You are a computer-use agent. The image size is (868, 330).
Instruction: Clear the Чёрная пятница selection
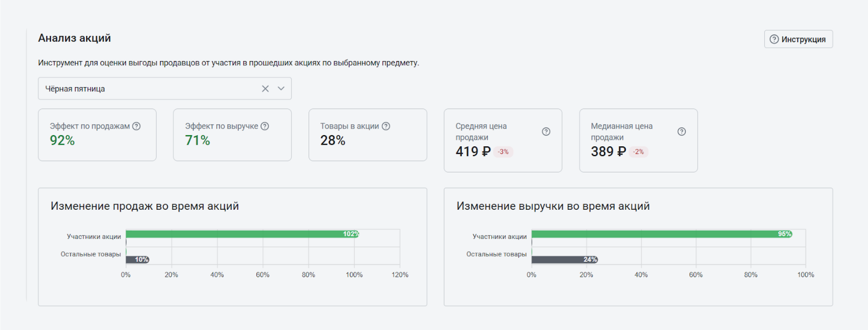(265, 89)
